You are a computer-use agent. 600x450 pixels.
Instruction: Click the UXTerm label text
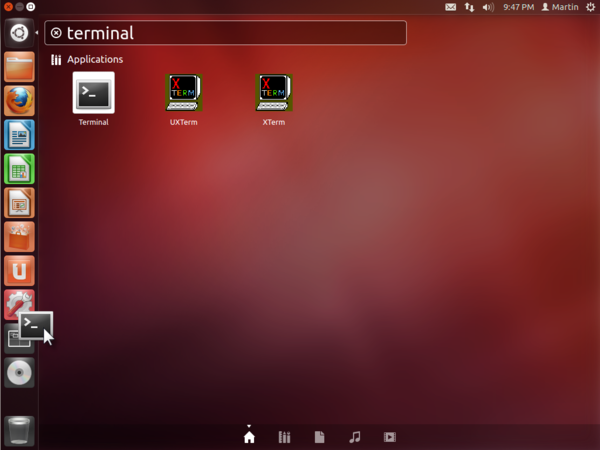pyautogui.click(x=184, y=122)
